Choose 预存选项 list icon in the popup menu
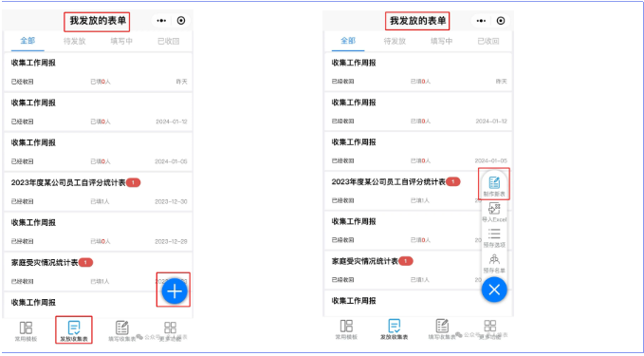 tap(494, 234)
